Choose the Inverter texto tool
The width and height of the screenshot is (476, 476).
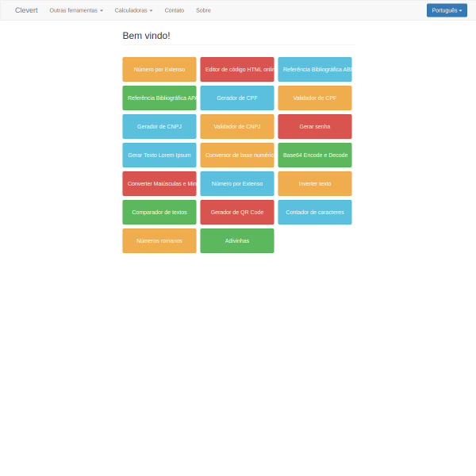point(315,184)
